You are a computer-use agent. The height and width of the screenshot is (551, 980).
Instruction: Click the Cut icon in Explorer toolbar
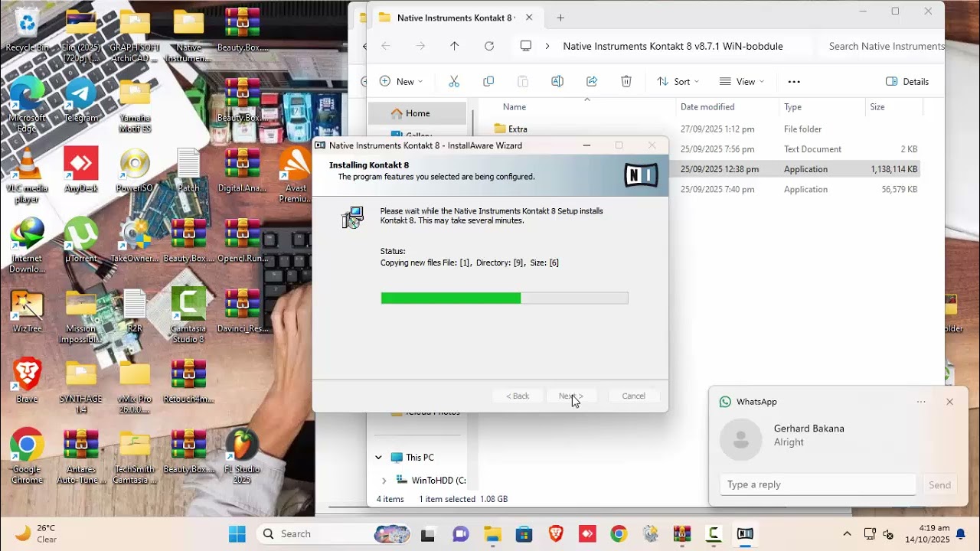(453, 81)
